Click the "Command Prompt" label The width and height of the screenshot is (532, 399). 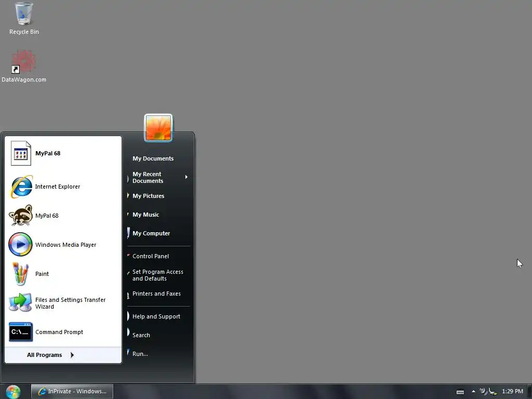click(59, 332)
